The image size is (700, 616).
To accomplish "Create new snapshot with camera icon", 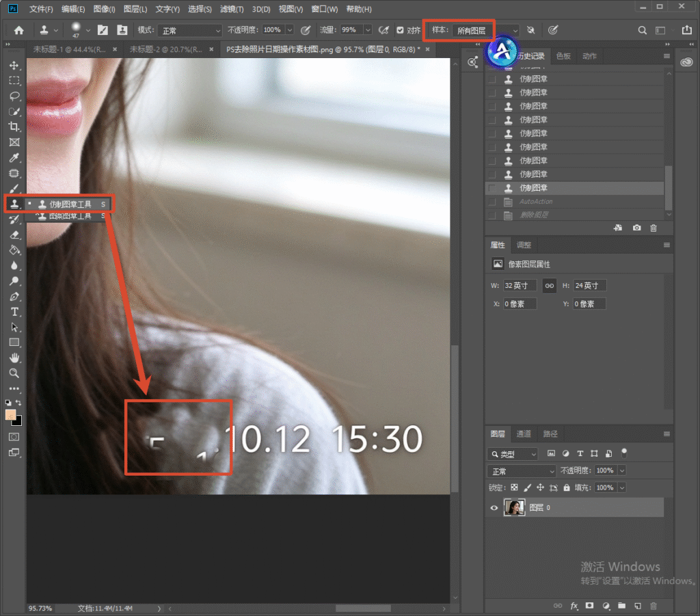I will click(x=636, y=228).
